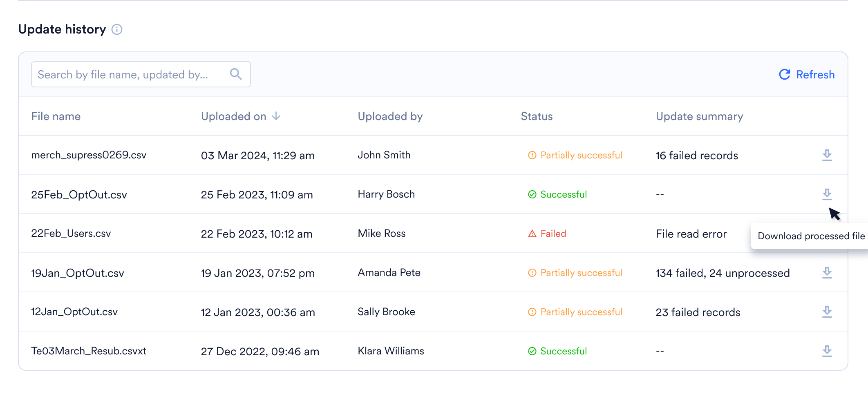Toggle sort order on Uploaded on column
Viewport: 868px width, 414px height.
pos(277,116)
